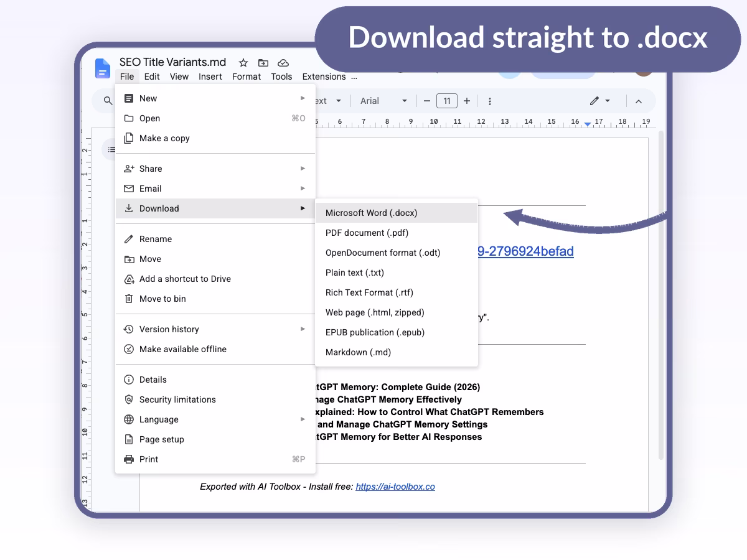The height and width of the screenshot is (560, 747).
Task: Open the editing mode pencil dropdown
Action: point(600,101)
